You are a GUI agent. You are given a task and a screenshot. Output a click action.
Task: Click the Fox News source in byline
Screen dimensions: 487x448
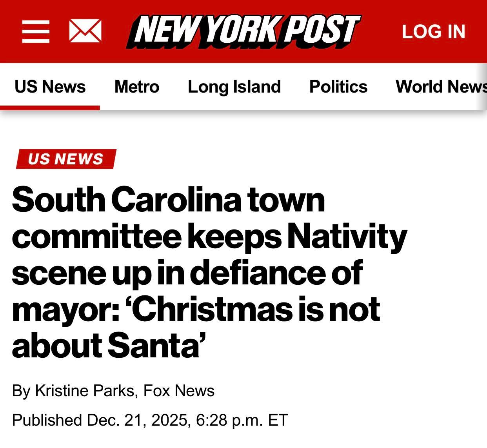(179, 391)
